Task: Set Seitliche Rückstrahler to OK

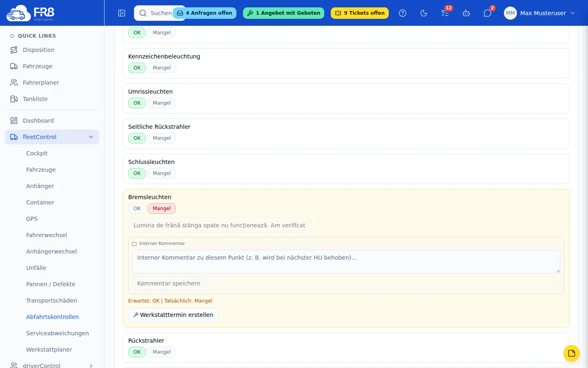Action: click(137, 138)
